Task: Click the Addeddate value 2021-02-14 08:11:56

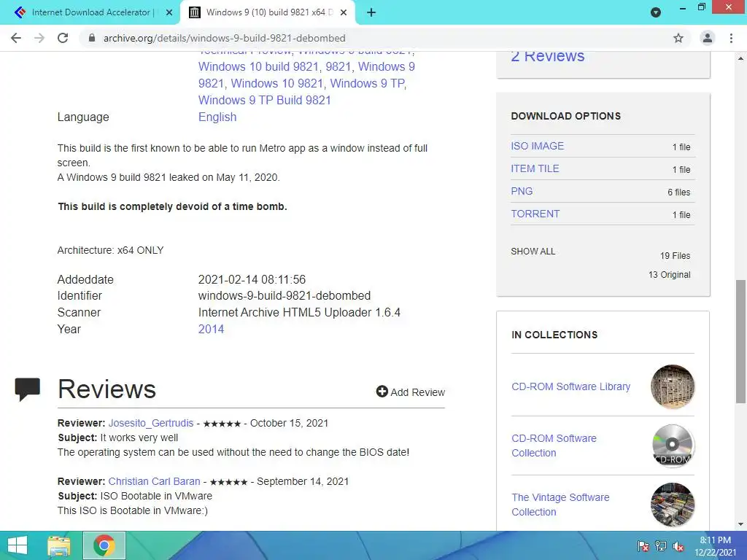Action: coord(252,279)
